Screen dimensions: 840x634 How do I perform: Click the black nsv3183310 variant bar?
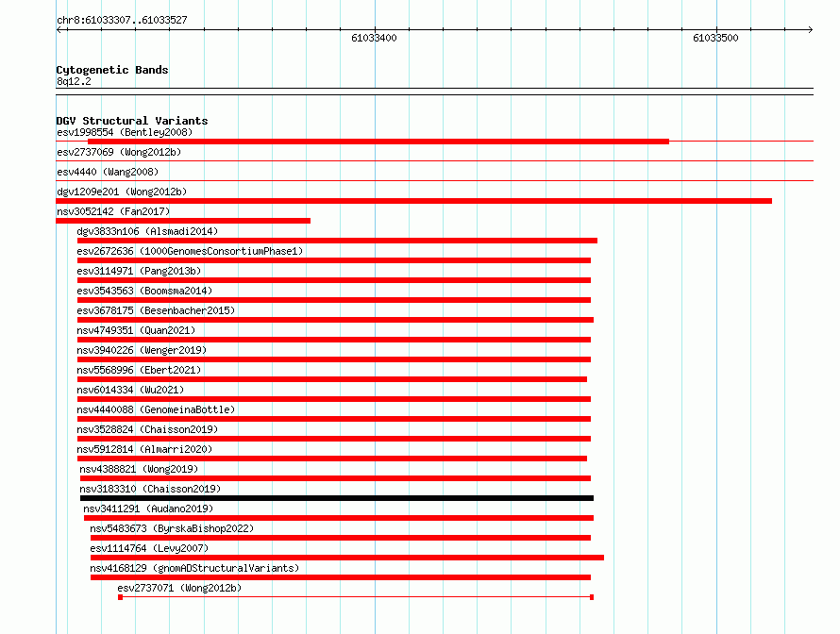coord(337,498)
